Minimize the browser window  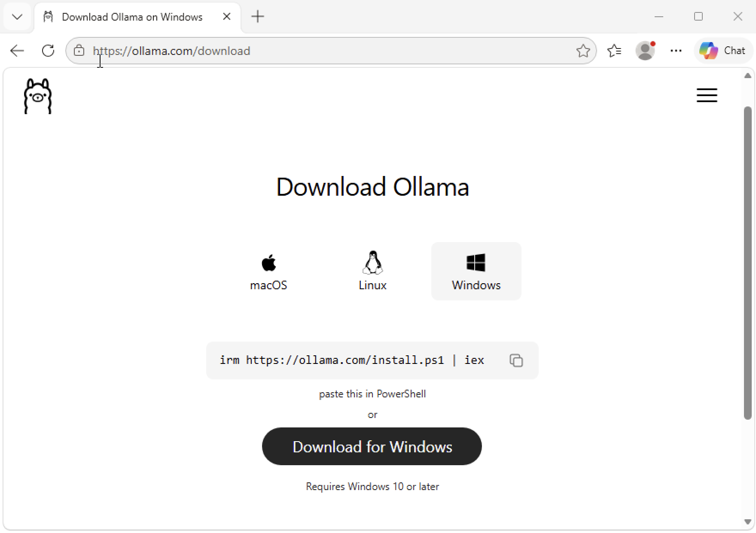[x=659, y=17]
